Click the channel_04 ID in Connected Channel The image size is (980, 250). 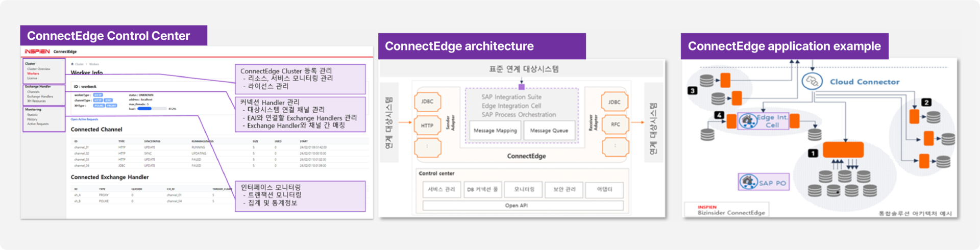(x=82, y=166)
